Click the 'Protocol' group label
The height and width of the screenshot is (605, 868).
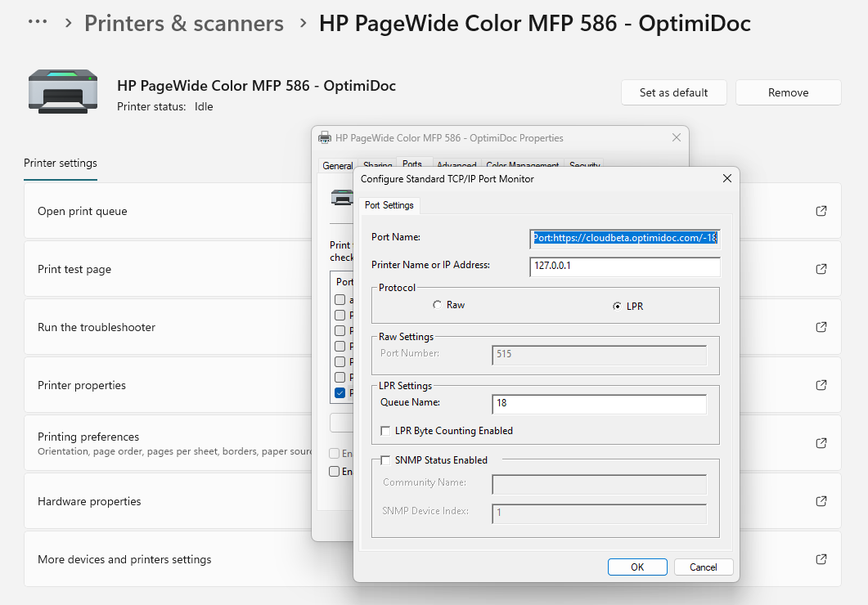coord(397,288)
